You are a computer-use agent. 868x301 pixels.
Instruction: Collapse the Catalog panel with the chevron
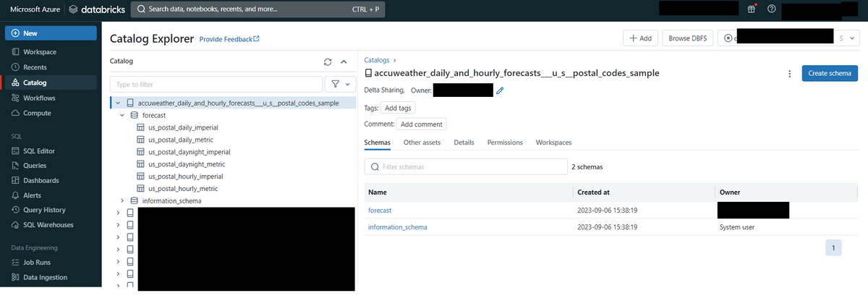click(344, 62)
